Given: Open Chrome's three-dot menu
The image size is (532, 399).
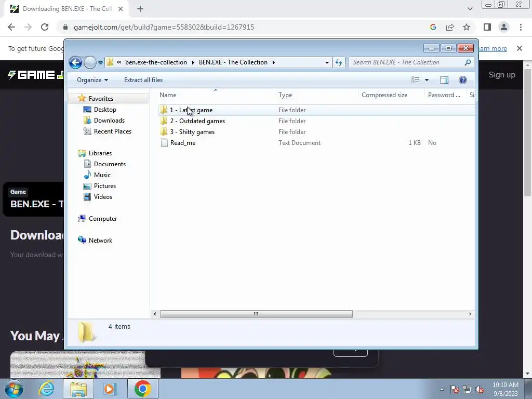Looking at the screenshot, I should point(521,27).
